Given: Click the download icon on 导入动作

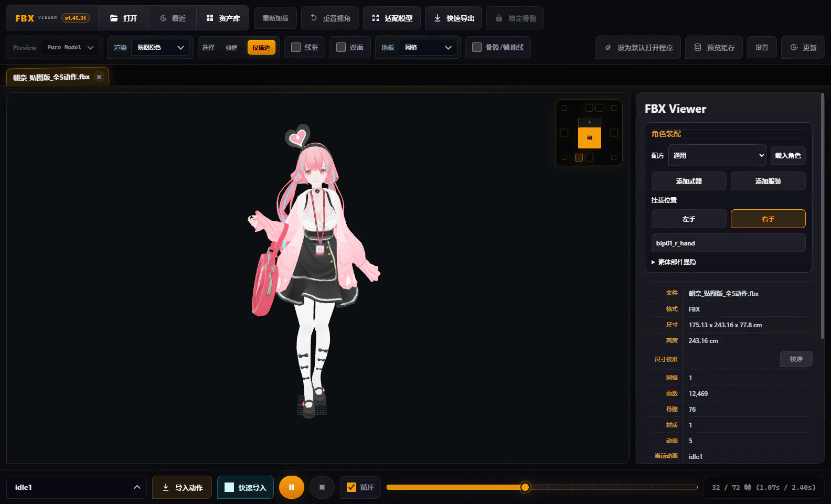Looking at the screenshot, I should pos(166,487).
